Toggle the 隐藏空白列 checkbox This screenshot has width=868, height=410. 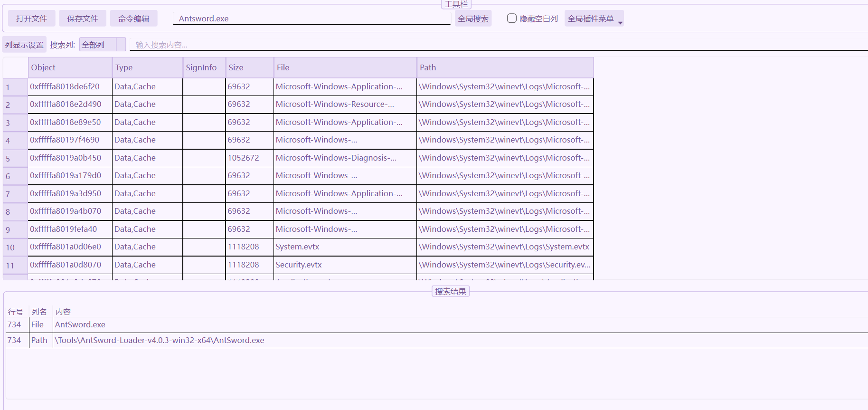click(x=511, y=19)
